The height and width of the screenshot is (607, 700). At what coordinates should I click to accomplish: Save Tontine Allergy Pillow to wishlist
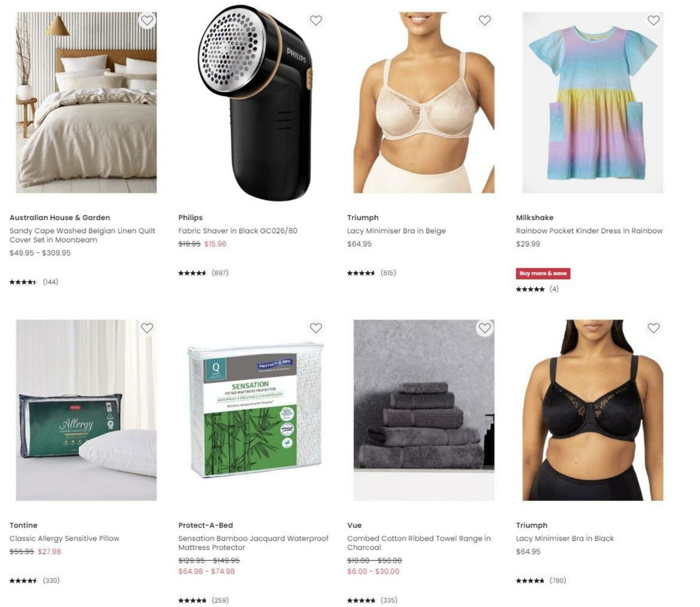click(147, 328)
